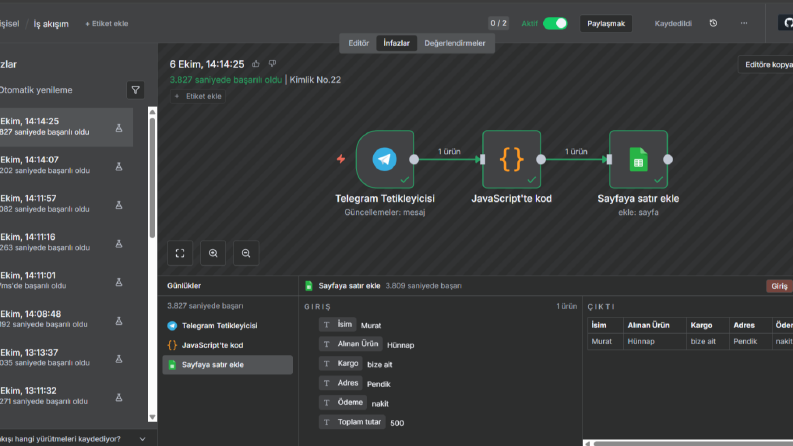Click the fit-to-view canvas button
Image resolution: width=793 pixels, height=446 pixels.
click(180, 253)
